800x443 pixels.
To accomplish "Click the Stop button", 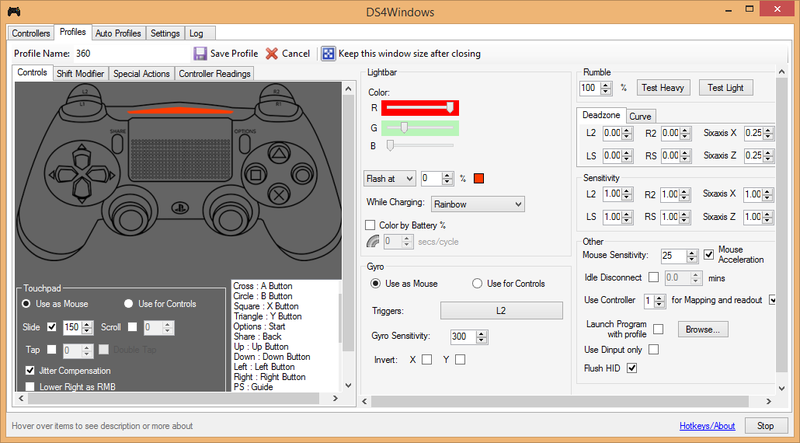I will 765,426.
